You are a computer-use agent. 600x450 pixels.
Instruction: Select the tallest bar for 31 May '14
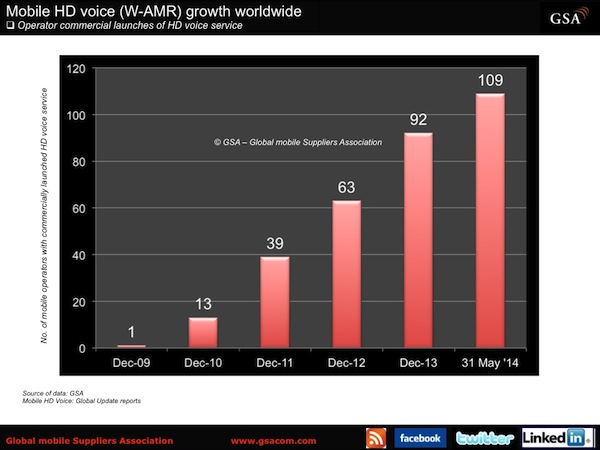pos(489,221)
